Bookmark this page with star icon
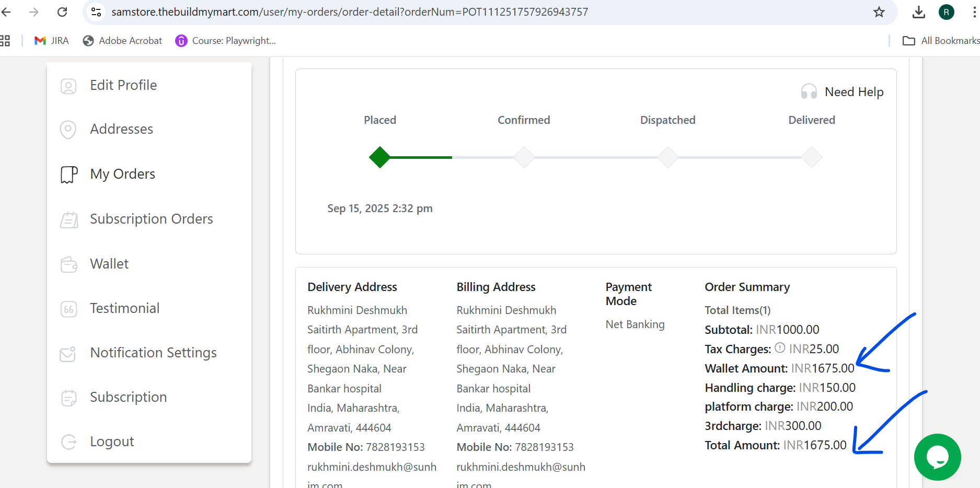This screenshot has width=980, height=488. pyautogui.click(x=879, y=11)
